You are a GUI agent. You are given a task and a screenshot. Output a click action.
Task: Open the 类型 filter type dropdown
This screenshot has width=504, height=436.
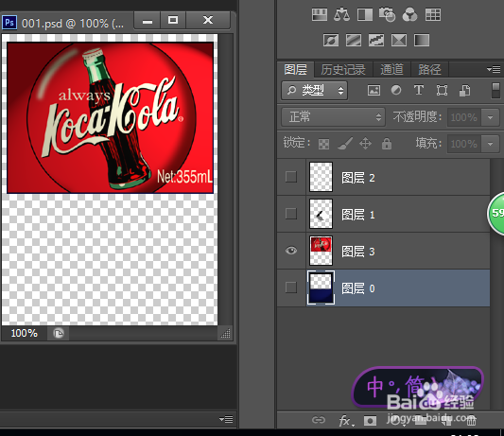(x=314, y=91)
